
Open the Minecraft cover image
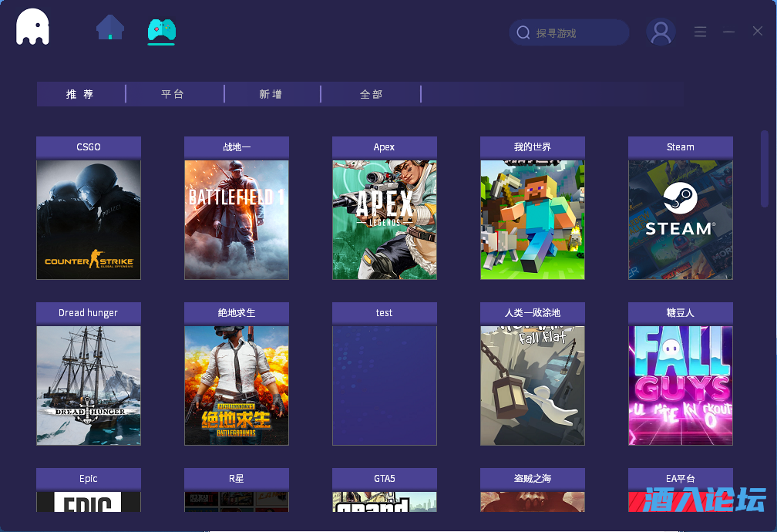[532, 220]
